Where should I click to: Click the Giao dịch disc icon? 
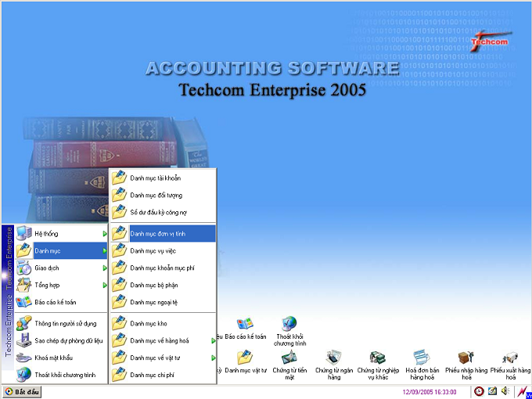[x=24, y=268]
